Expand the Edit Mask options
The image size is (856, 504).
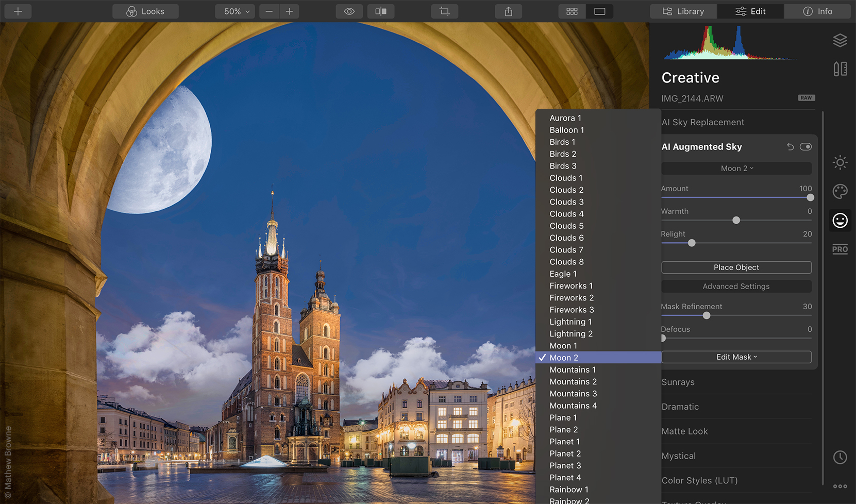tap(736, 357)
